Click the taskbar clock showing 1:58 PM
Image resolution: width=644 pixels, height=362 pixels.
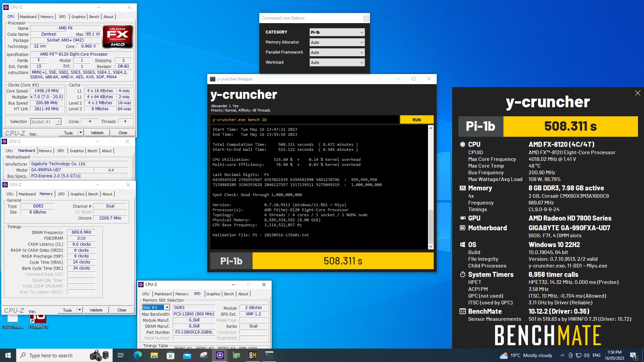click(614, 355)
